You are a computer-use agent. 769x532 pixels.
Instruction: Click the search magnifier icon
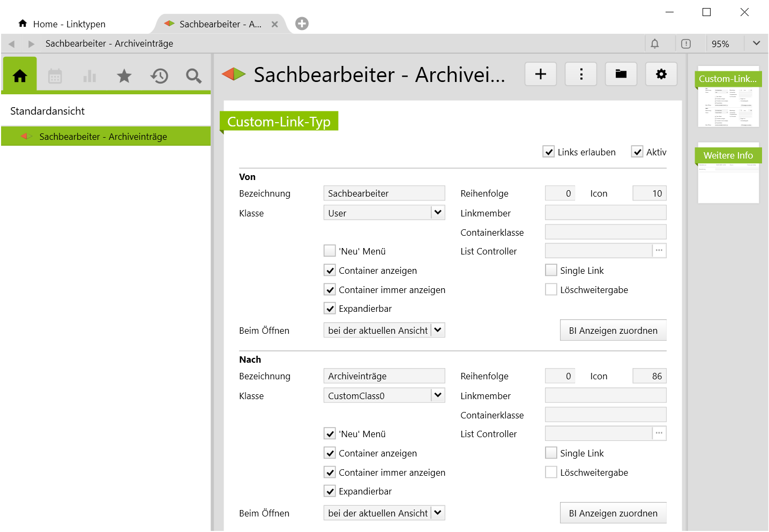click(x=193, y=76)
